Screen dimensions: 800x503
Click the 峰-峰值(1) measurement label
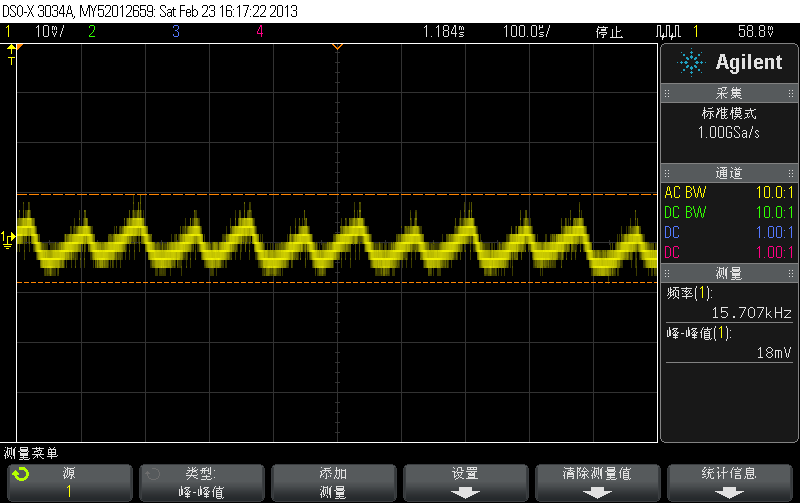[699, 333]
